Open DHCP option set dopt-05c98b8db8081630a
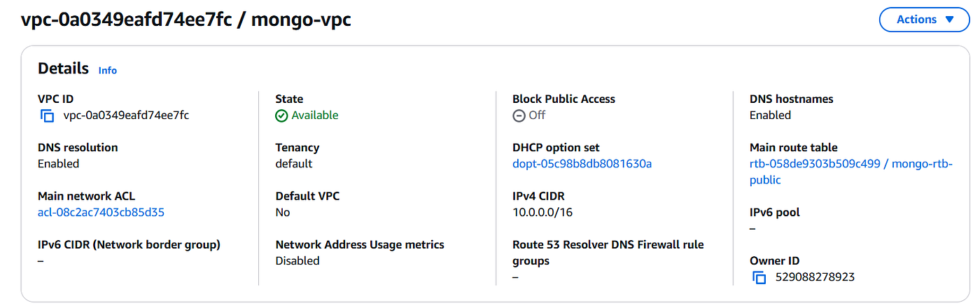Screen dimensions: 980x308 click(x=582, y=164)
